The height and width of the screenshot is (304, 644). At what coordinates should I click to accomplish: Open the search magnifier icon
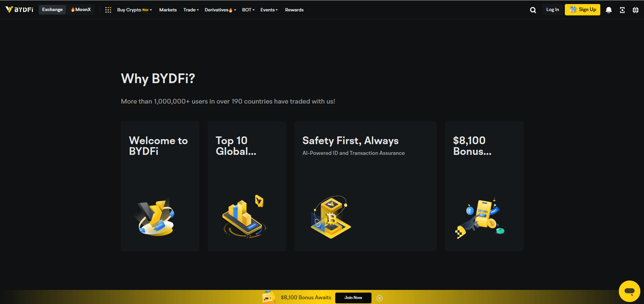[533, 10]
